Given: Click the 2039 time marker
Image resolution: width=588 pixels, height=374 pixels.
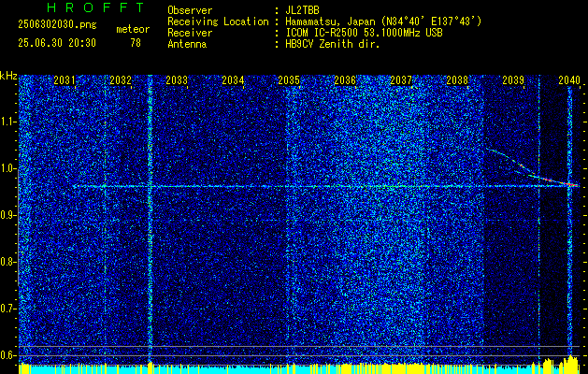Looking at the screenshot, I should click(513, 79).
